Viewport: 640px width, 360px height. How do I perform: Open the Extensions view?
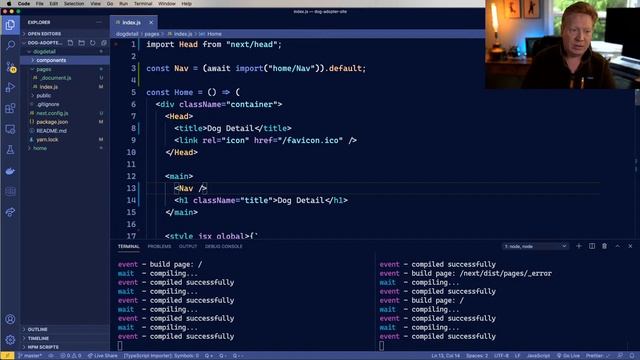coord(10,108)
